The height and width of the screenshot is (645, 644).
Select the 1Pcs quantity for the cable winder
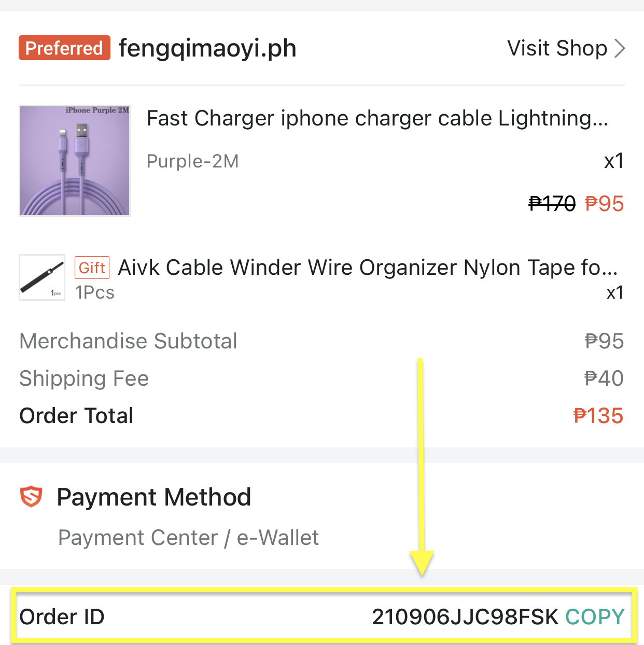click(x=95, y=292)
